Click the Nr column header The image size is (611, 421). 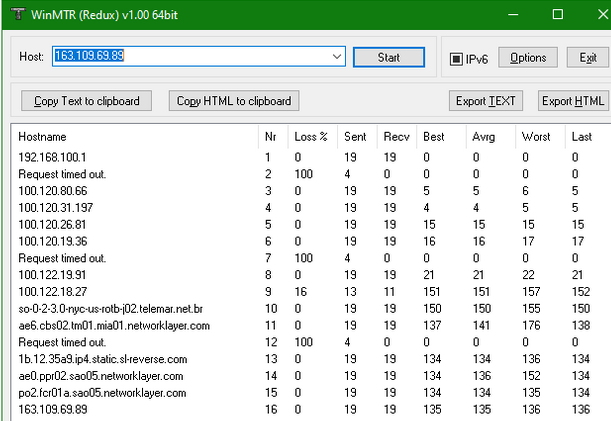pos(273,137)
